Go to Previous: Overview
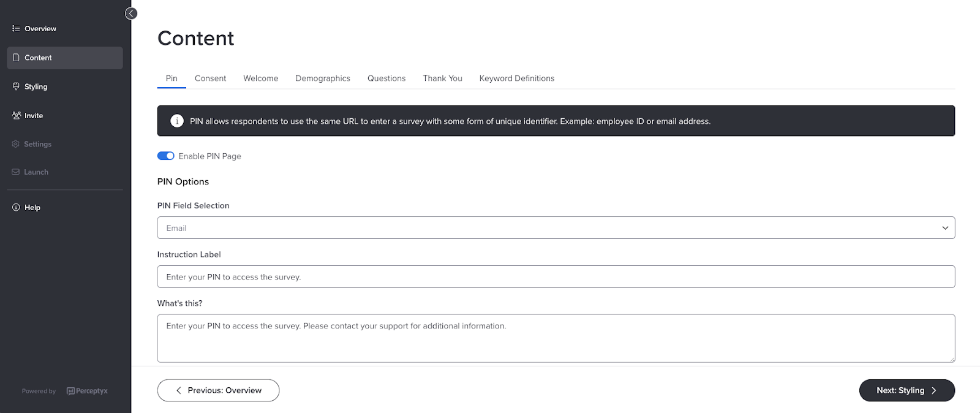This screenshot has height=413, width=980. pos(218,390)
